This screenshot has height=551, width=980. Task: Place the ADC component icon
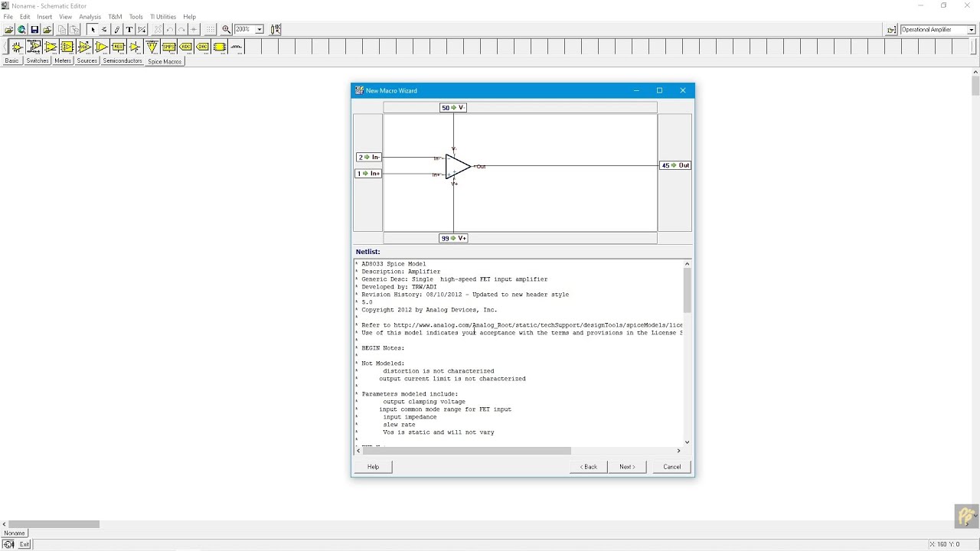click(x=185, y=47)
